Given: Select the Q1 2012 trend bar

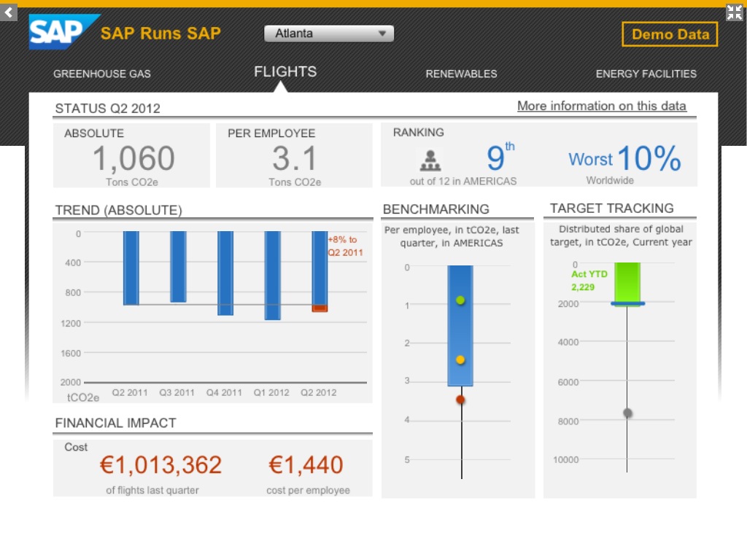Looking at the screenshot, I should tap(273, 276).
